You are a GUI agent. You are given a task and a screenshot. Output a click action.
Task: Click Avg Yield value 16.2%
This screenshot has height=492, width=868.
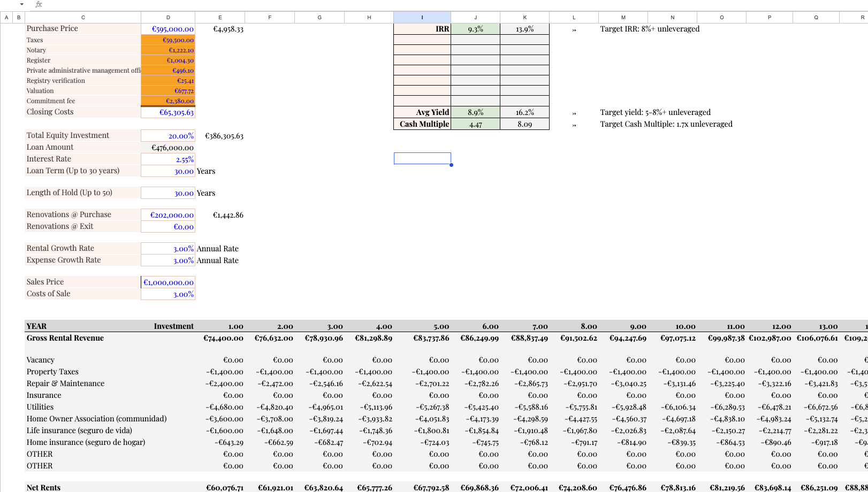525,112
